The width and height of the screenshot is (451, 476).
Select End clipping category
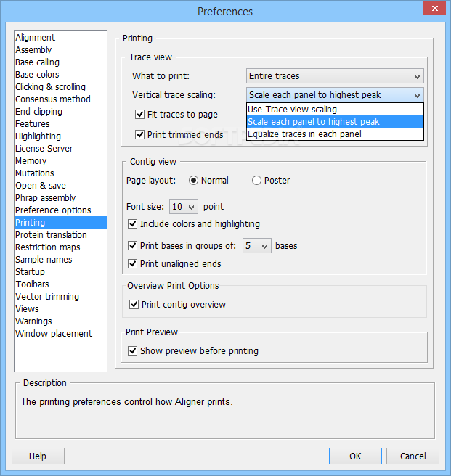click(x=60, y=112)
